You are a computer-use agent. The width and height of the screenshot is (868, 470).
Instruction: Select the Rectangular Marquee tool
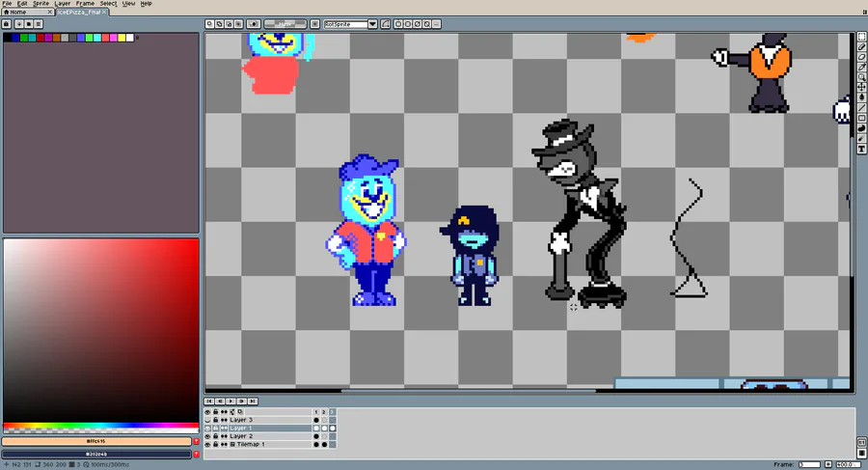tap(862, 37)
